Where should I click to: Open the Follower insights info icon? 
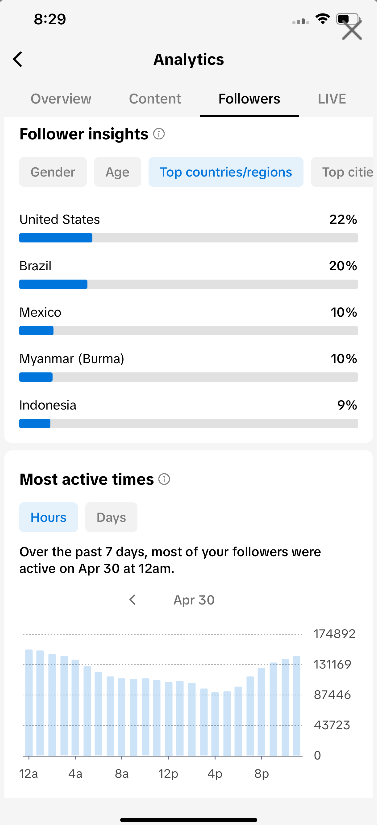point(159,134)
